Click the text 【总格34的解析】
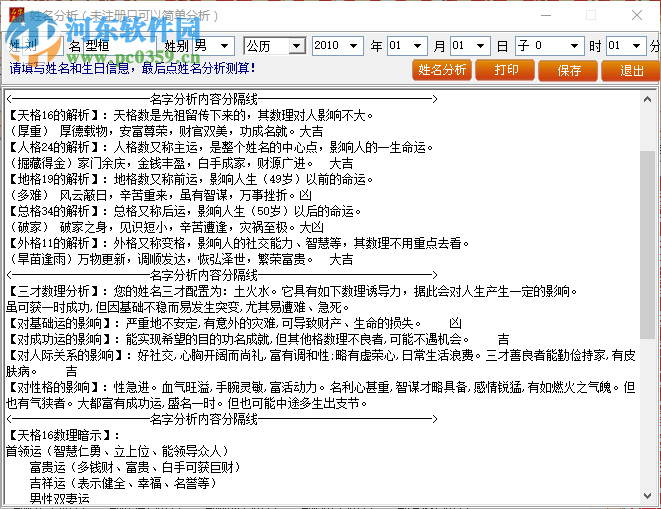The image size is (661, 509). click(x=53, y=211)
